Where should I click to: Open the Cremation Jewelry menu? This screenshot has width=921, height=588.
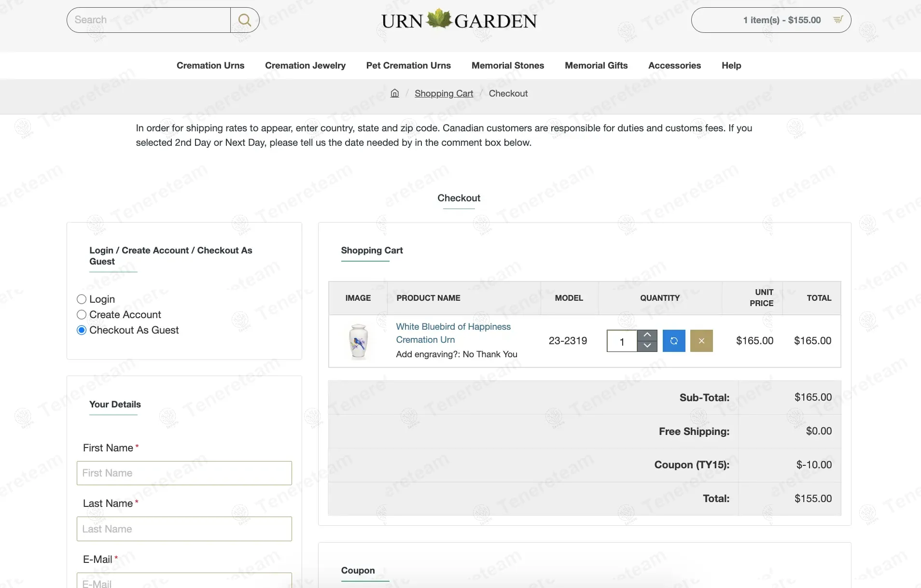point(305,66)
